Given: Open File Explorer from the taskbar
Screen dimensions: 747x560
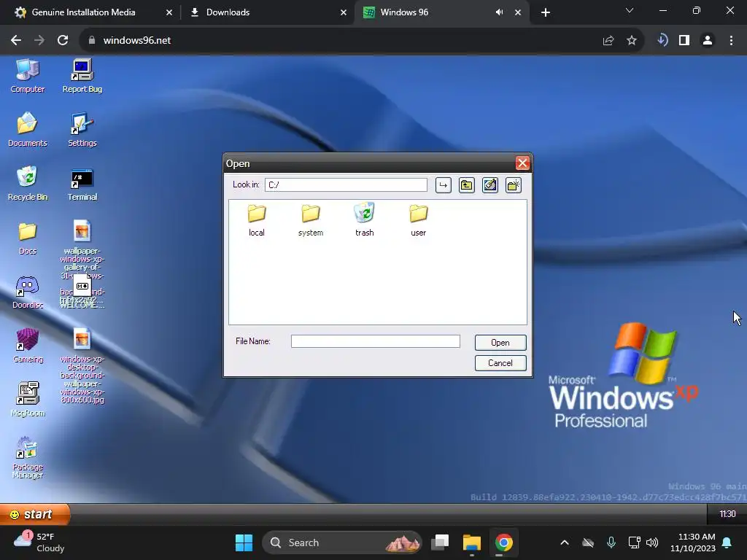Looking at the screenshot, I should [x=472, y=542].
